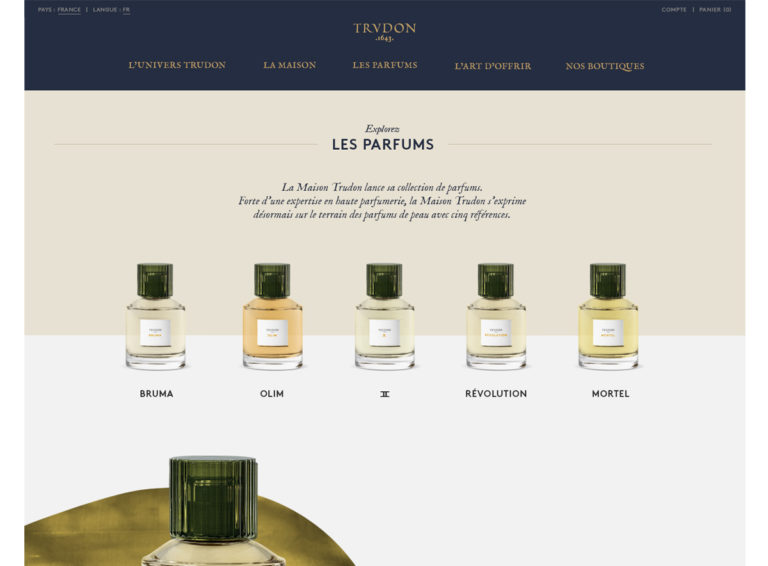Open the Panier cart link
Image resolution: width=768 pixels, height=566 pixels.
[x=715, y=10]
